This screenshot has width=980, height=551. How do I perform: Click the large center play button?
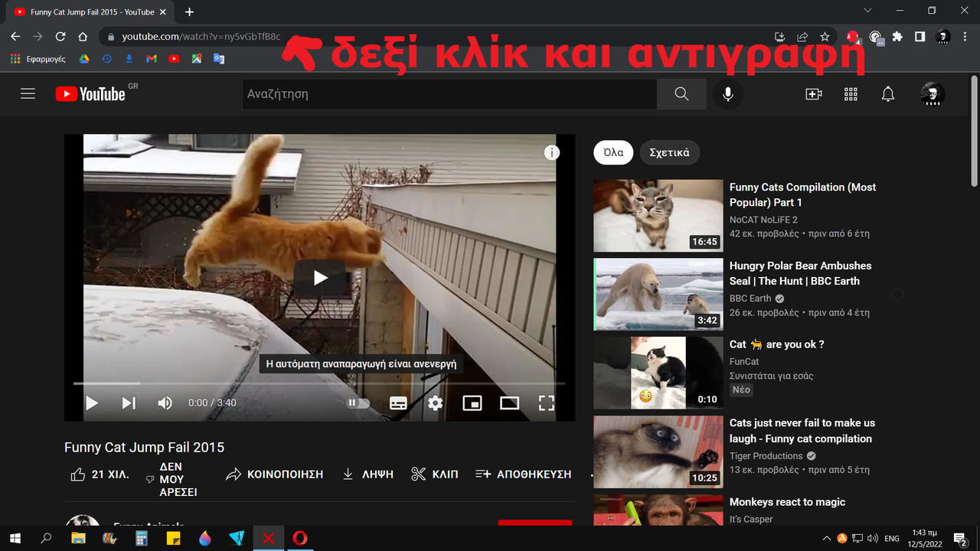click(320, 278)
